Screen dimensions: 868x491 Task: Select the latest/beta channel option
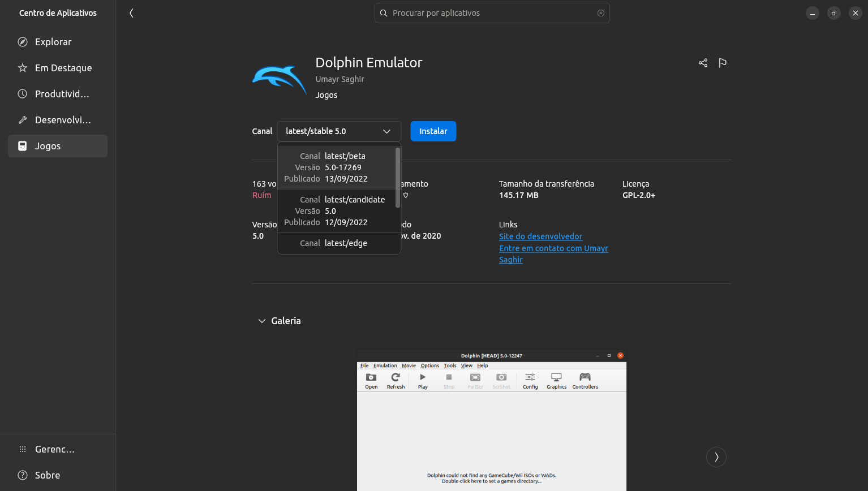337,167
